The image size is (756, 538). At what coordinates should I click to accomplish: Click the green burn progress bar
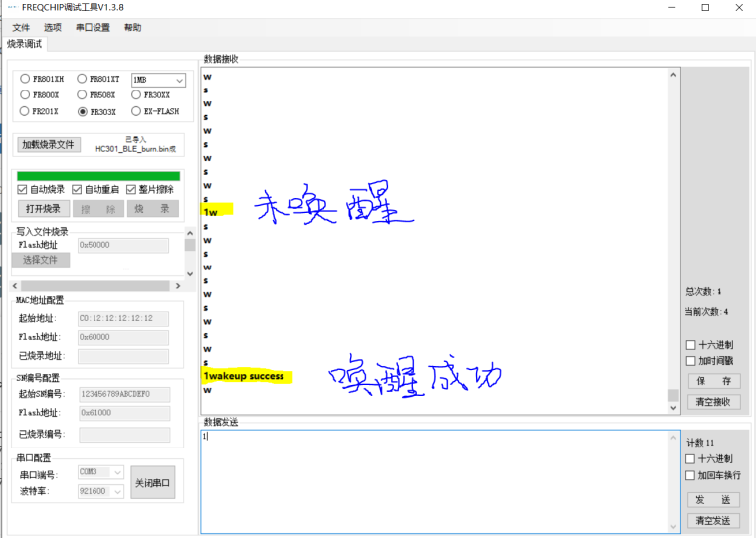(98, 176)
